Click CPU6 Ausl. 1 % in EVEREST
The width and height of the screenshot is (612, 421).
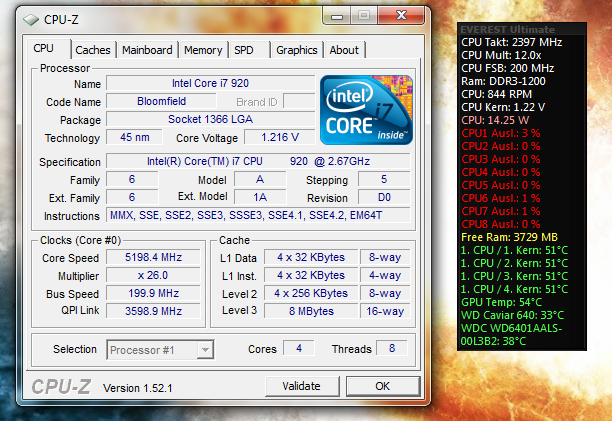click(501, 198)
